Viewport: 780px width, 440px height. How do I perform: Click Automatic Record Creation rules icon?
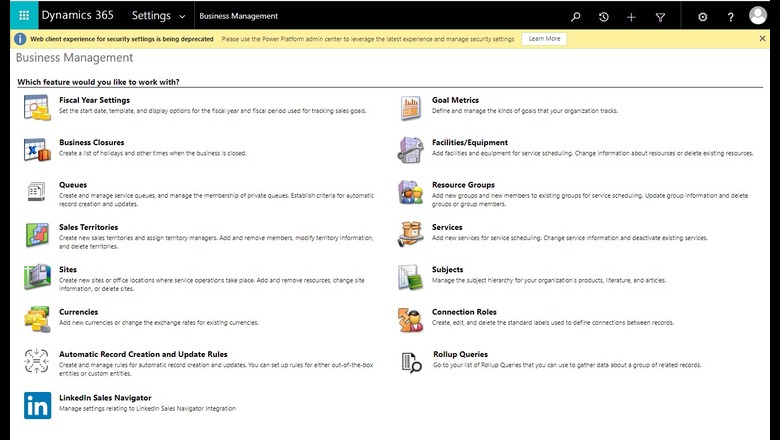pyautogui.click(x=36, y=361)
